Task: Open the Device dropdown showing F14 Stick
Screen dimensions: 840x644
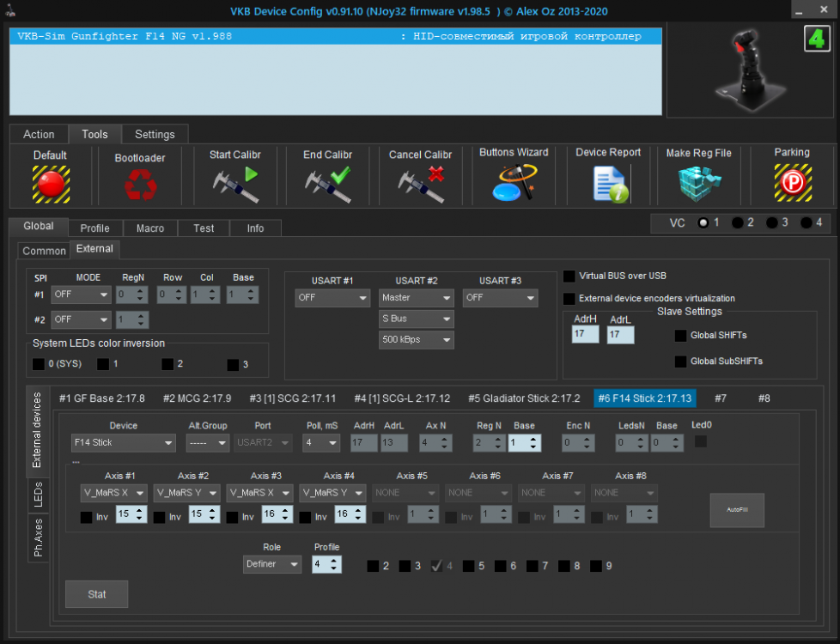Action: [123, 443]
